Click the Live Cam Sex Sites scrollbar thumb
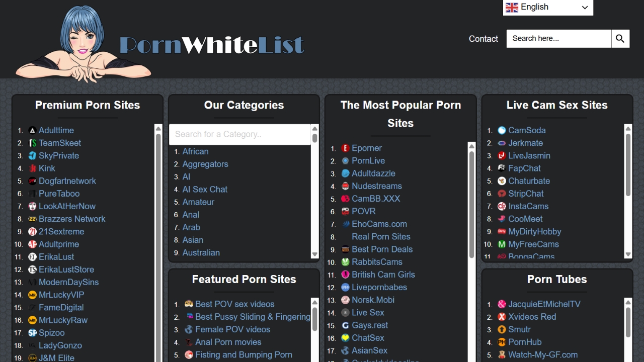 point(628,165)
